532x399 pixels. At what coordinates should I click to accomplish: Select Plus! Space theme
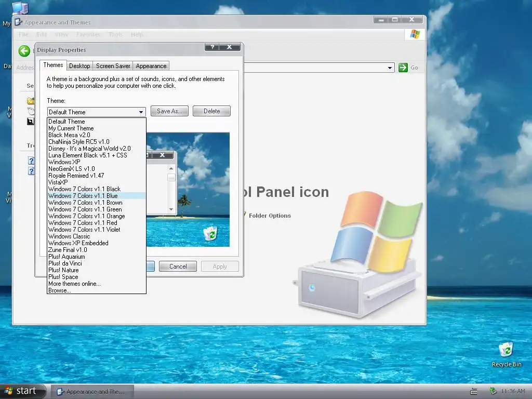(96, 277)
